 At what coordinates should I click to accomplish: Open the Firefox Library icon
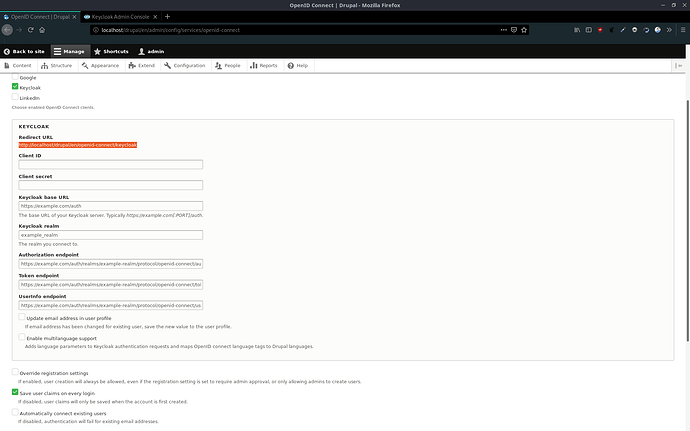tap(577, 30)
